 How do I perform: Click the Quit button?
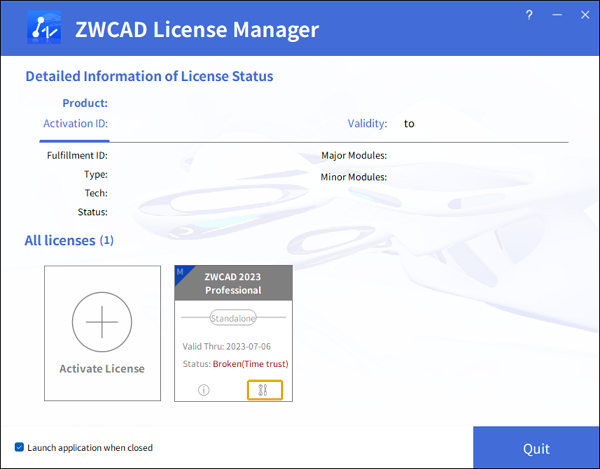(536, 448)
